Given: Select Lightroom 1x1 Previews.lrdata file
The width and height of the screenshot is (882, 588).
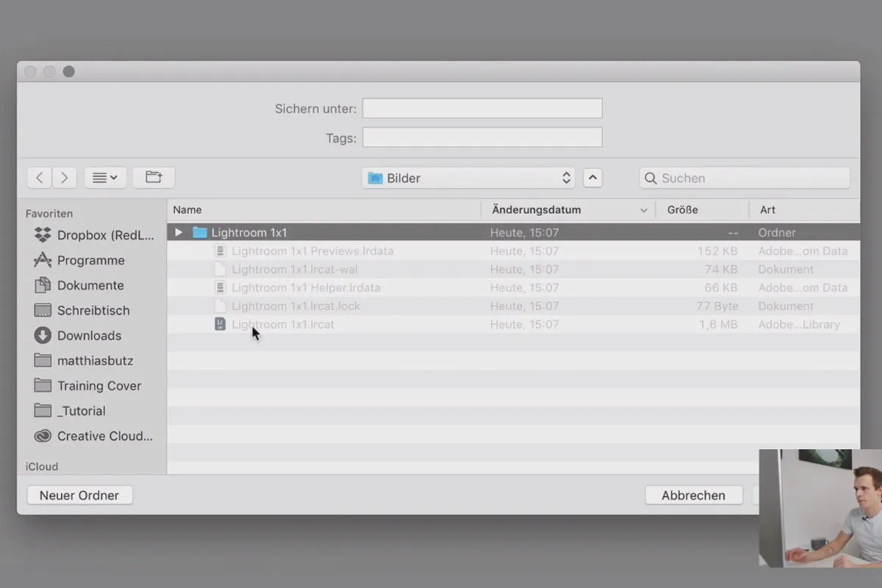Looking at the screenshot, I should point(312,251).
